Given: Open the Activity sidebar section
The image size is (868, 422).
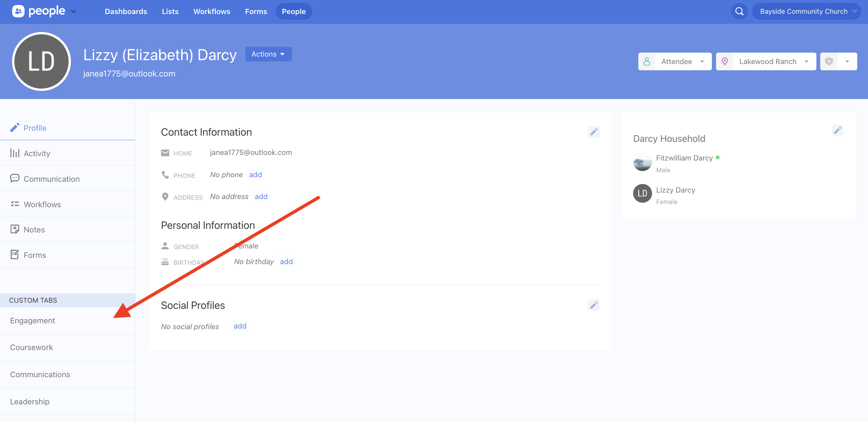Looking at the screenshot, I should (x=37, y=153).
